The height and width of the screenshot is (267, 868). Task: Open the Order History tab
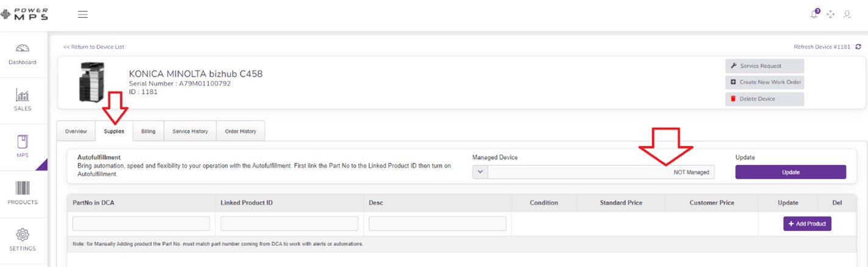click(241, 131)
